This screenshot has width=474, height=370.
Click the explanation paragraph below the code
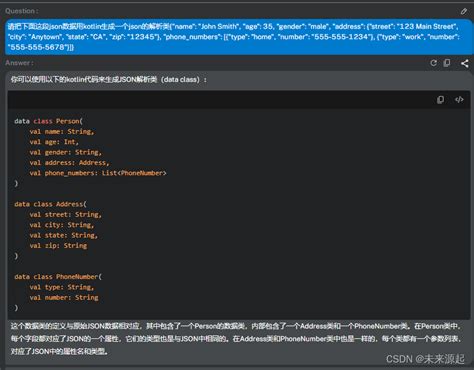(x=236, y=339)
